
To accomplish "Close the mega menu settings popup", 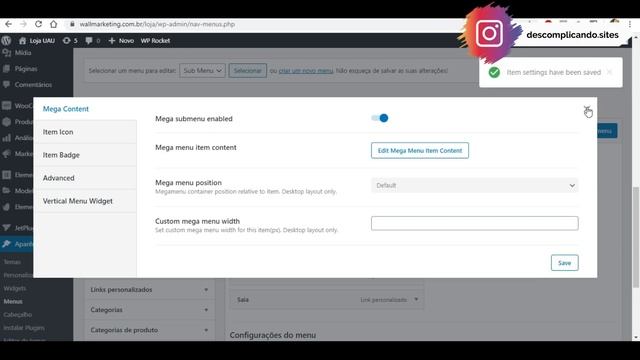I will point(587,109).
